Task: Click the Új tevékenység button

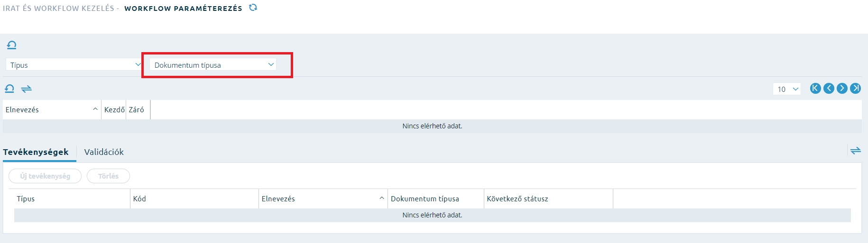Action: tap(45, 176)
